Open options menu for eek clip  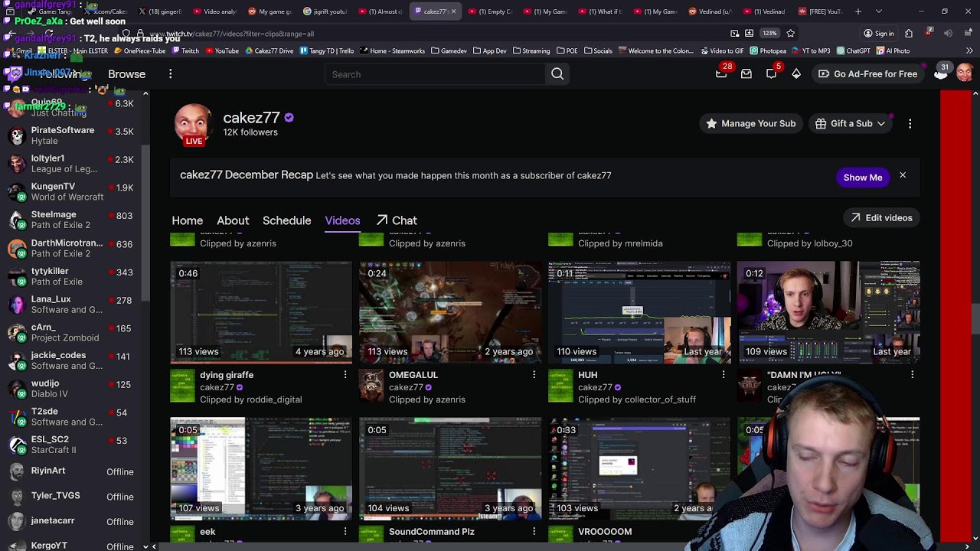[345, 531]
